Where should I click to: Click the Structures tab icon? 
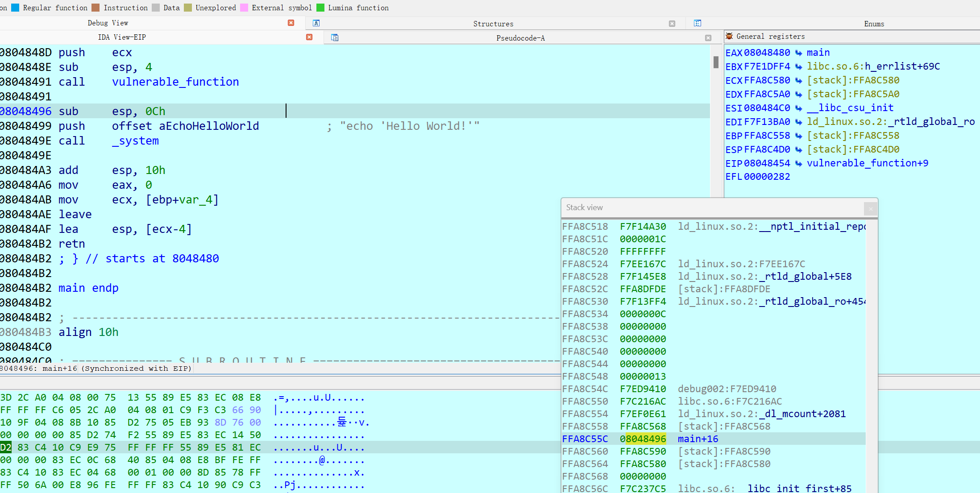[x=316, y=23]
